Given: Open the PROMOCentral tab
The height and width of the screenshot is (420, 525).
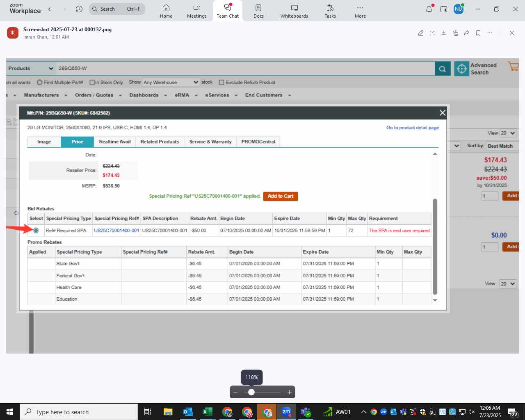Looking at the screenshot, I should coord(258,142).
